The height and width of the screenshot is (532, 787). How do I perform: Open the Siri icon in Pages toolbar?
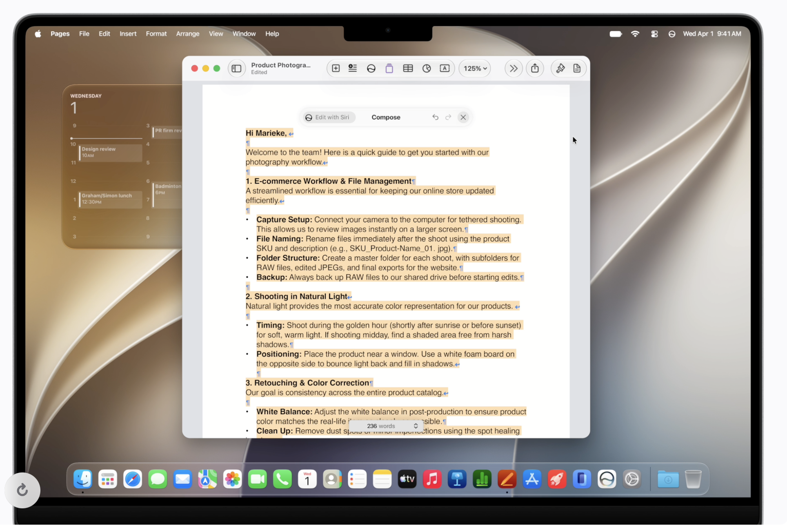click(371, 69)
